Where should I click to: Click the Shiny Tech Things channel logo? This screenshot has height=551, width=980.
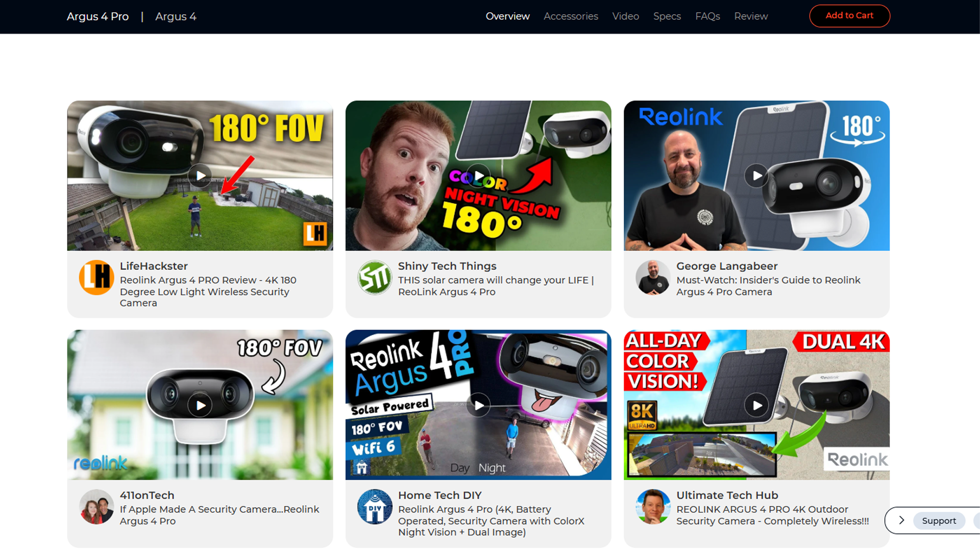tap(375, 278)
